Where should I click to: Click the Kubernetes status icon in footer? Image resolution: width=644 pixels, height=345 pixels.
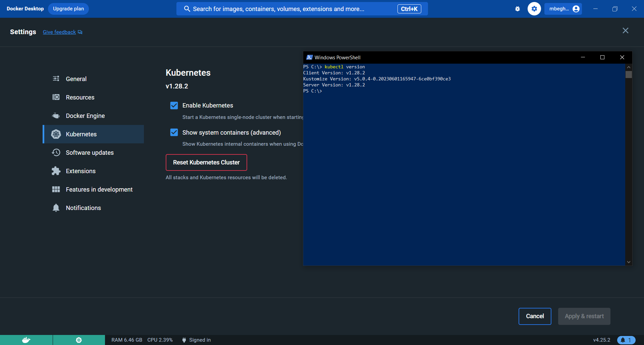pos(79,340)
